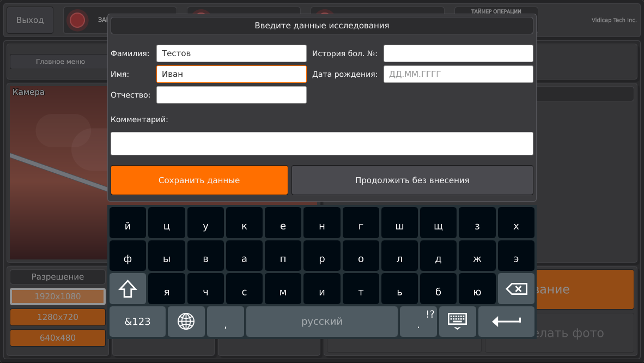Tap the и key

click(322, 288)
